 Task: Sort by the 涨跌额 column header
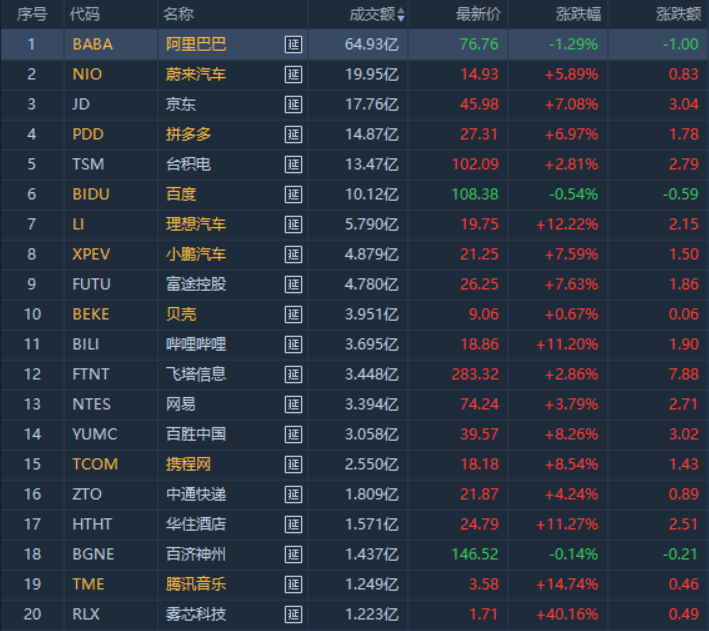678,14
